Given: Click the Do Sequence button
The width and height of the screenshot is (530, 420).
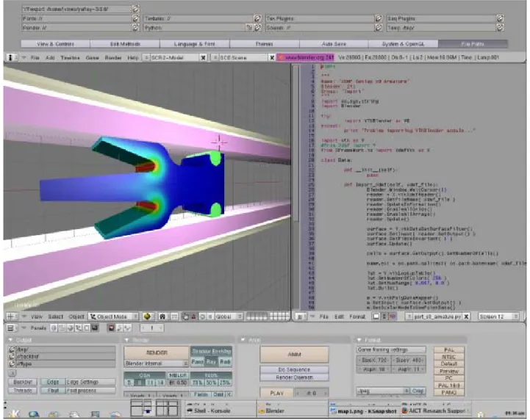Looking at the screenshot, I should (294, 369).
